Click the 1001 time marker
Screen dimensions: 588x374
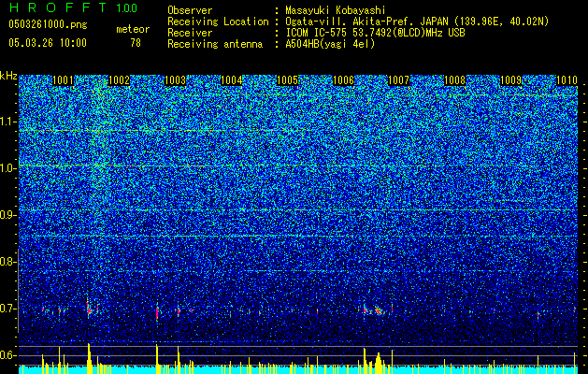point(63,80)
